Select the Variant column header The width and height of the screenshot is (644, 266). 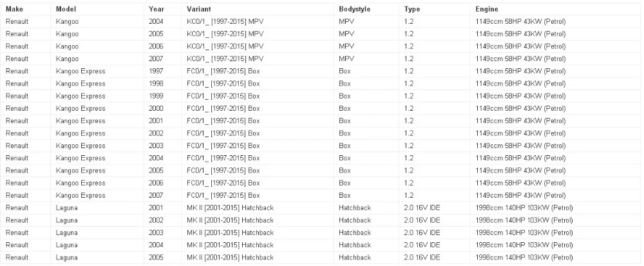pos(200,10)
